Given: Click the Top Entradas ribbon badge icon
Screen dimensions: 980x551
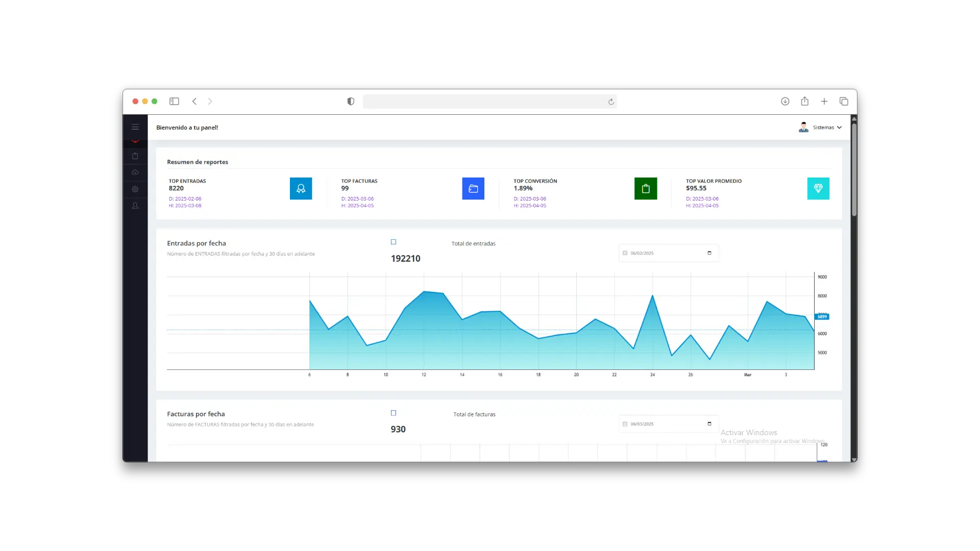Looking at the screenshot, I should point(301,189).
